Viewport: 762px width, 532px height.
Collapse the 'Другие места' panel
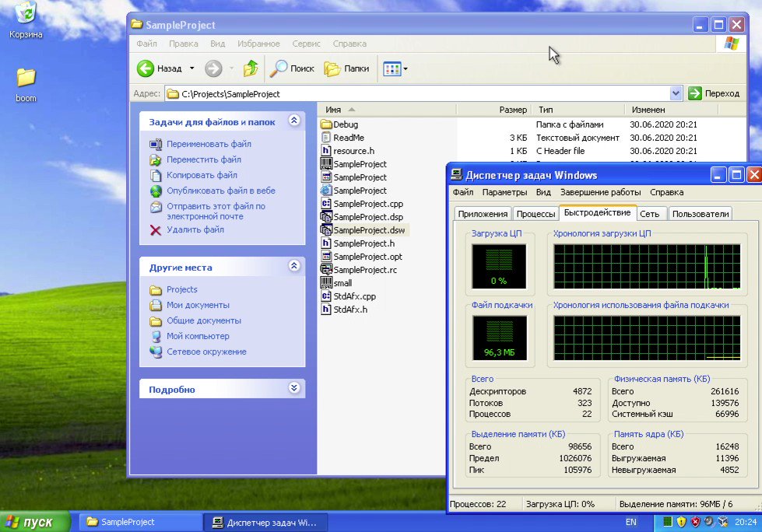[x=294, y=265]
